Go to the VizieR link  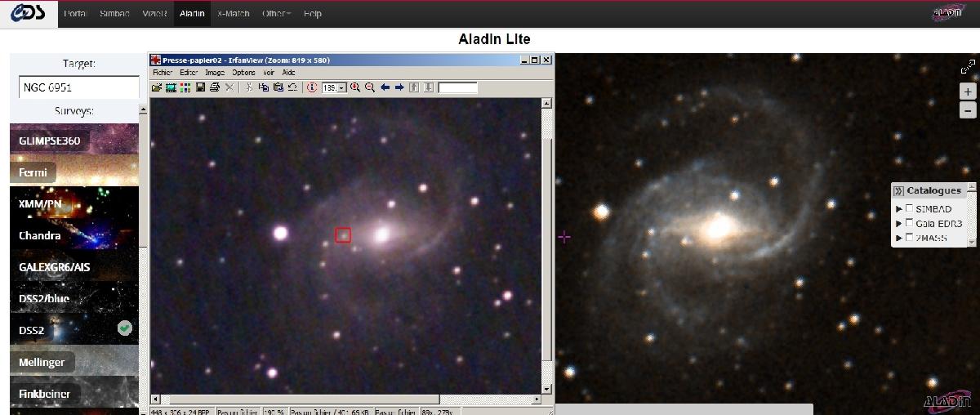click(153, 14)
